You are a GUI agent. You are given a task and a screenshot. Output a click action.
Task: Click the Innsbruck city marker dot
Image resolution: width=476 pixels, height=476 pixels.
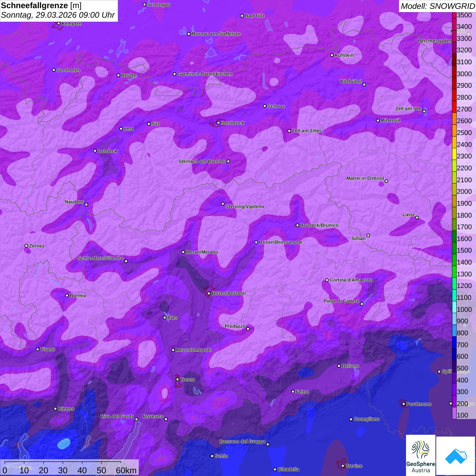(x=219, y=123)
